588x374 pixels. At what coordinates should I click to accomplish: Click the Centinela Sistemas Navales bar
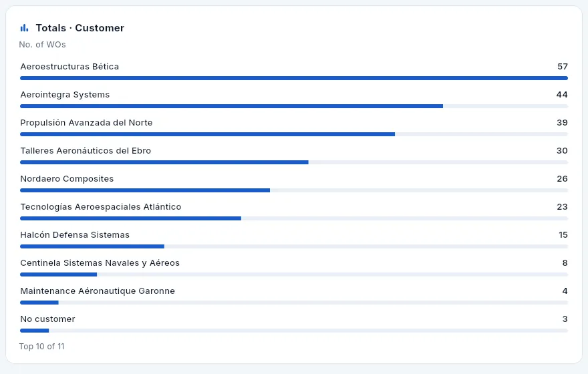coord(294,274)
